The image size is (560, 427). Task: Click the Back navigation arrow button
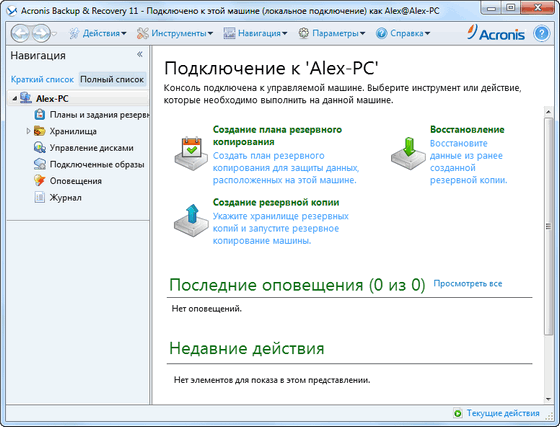click(x=20, y=34)
